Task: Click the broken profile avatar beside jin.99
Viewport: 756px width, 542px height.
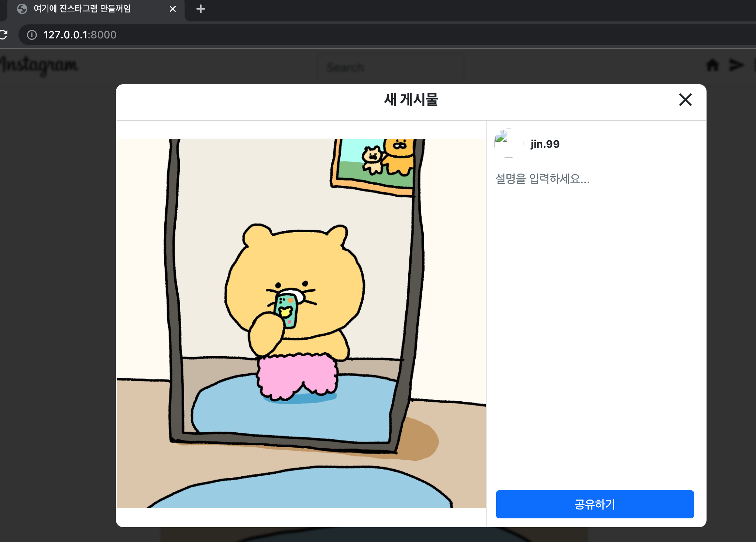Action: point(508,143)
